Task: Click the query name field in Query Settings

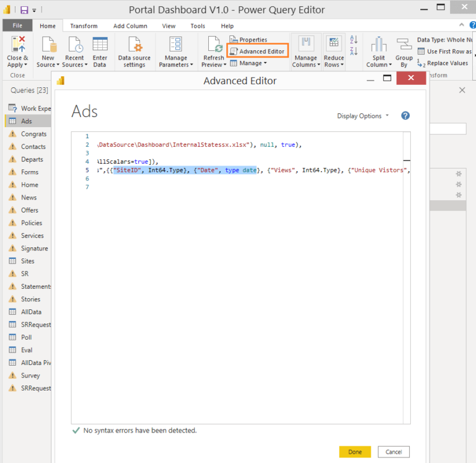Action: (x=448, y=128)
